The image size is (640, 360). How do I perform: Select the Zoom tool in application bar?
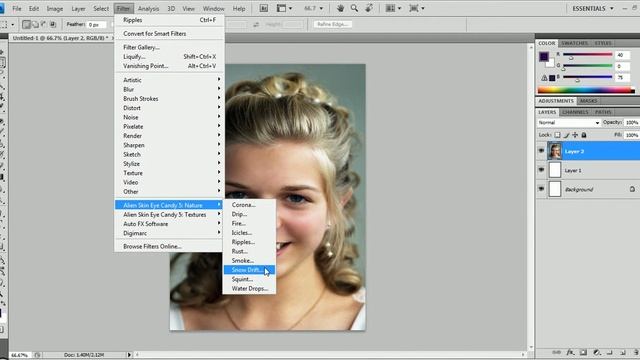point(354,8)
